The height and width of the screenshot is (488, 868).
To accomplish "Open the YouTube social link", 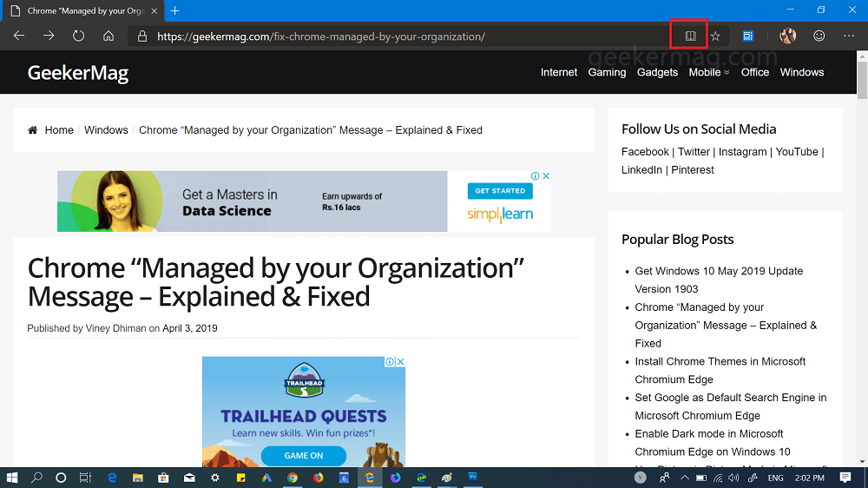I will pos(797,152).
